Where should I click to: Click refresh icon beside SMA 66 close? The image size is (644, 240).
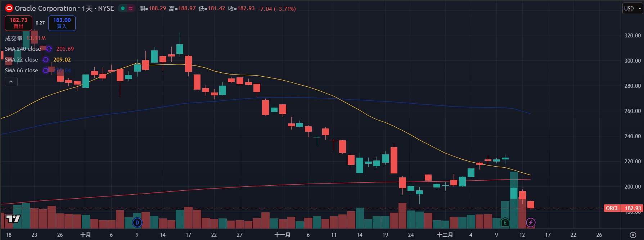46,71
